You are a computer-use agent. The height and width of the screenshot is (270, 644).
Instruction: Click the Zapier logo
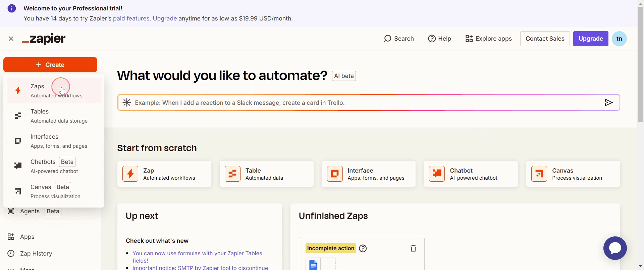(x=44, y=39)
